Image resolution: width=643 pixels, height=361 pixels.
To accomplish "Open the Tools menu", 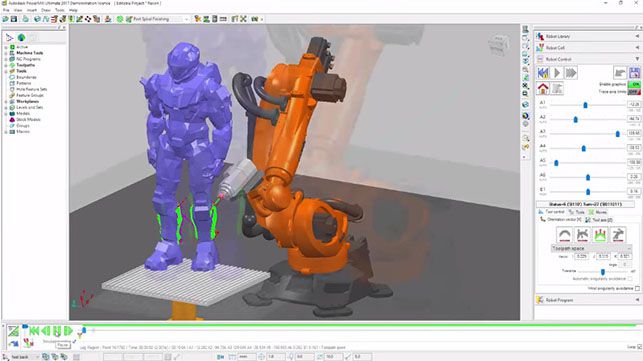I will (x=59, y=10).
